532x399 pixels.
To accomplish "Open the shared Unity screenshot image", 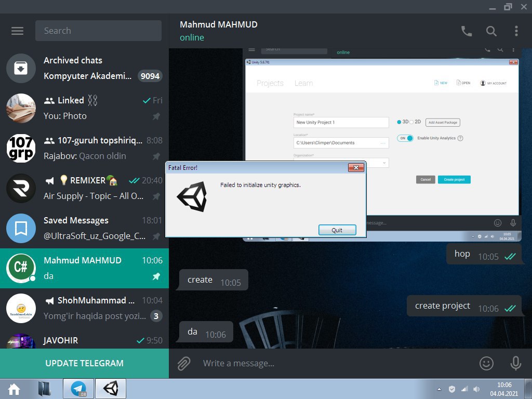I will tap(382, 145).
